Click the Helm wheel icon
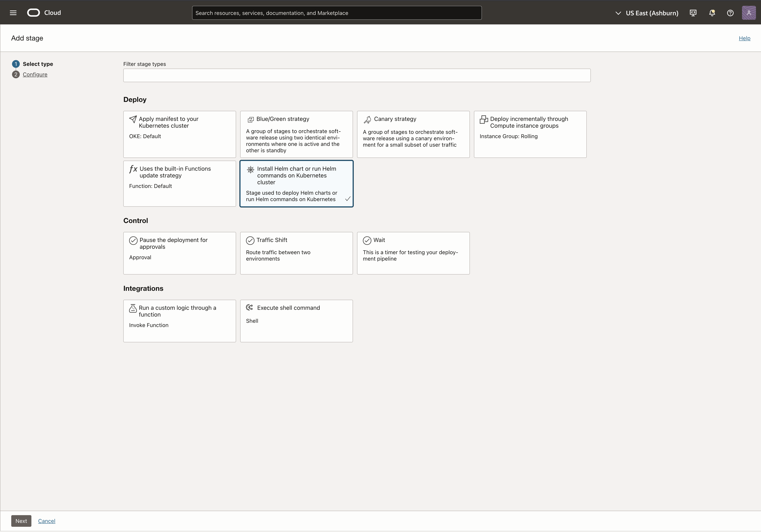761x532 pixels. (251, 170)
